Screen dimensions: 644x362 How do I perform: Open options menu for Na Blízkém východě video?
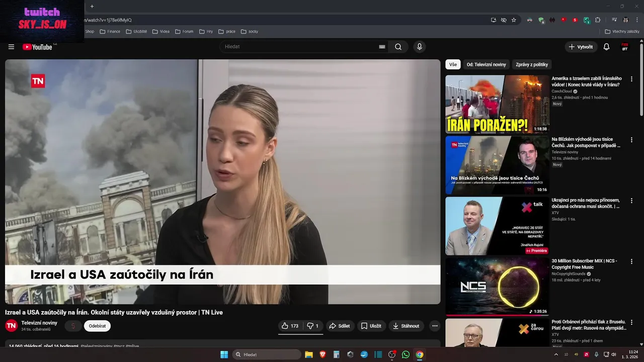pos(631,140)
